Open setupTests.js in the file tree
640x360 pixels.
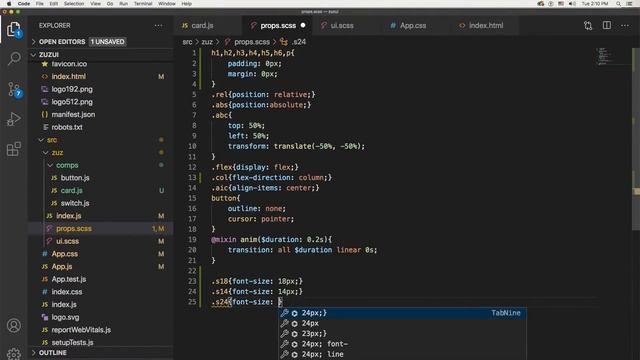coord(72,342)
